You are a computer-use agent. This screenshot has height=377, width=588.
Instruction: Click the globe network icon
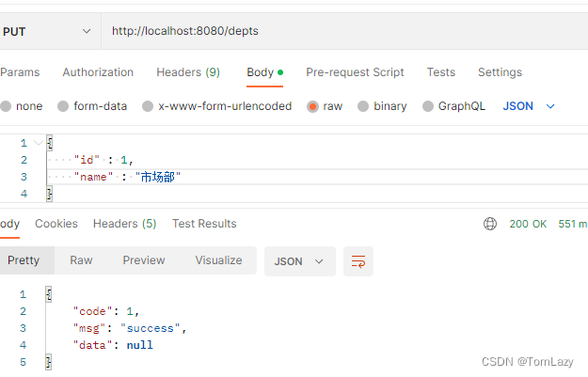point(490,224)
